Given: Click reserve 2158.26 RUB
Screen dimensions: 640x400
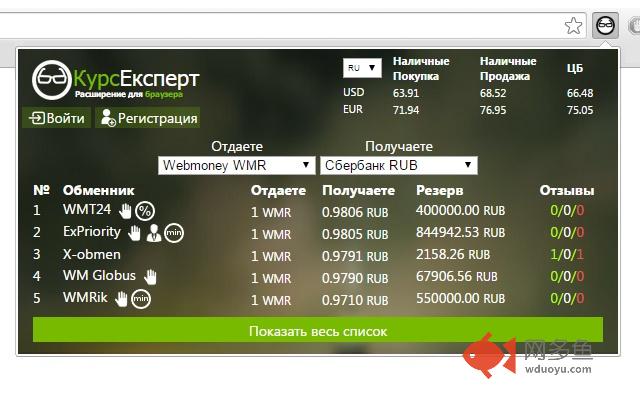Looking at the screenshot, I should tap(453, 254).
